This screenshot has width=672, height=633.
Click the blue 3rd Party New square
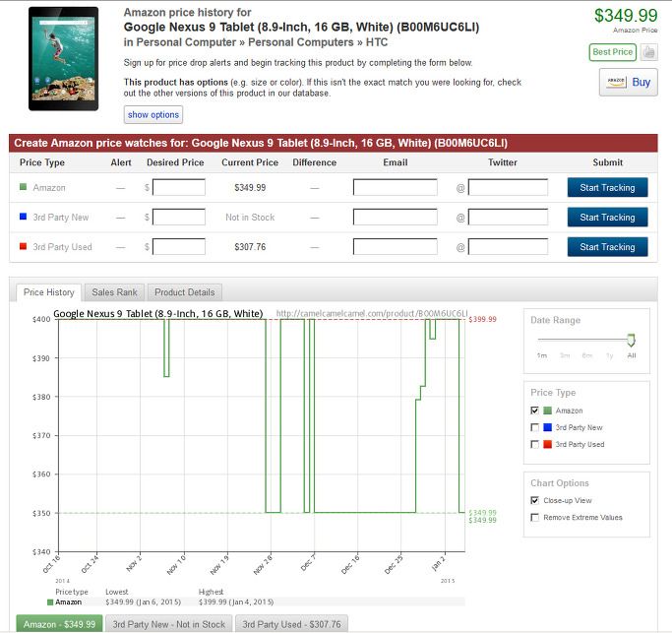tap(24, 217)
